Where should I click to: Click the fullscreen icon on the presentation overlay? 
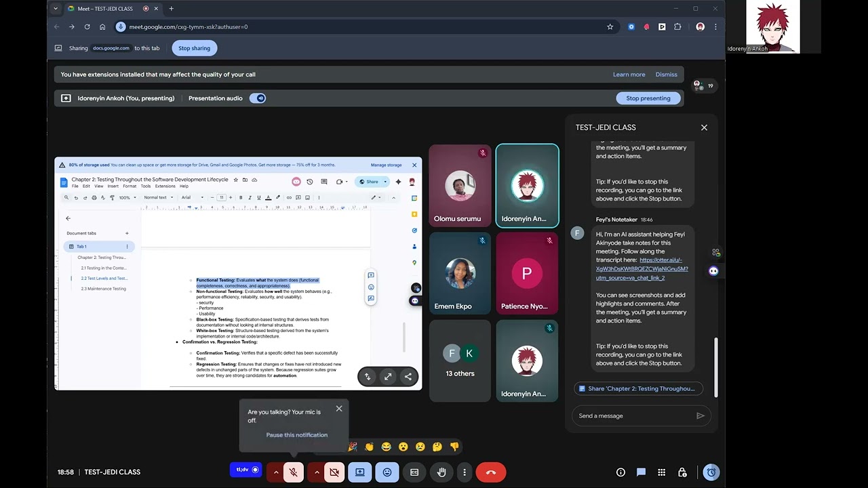point(388,377)
